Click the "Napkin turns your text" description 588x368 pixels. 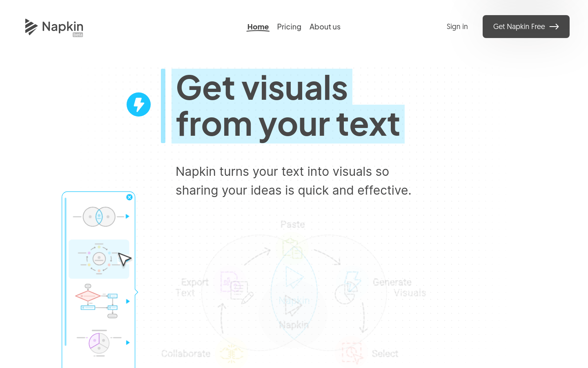coord(293,181)
